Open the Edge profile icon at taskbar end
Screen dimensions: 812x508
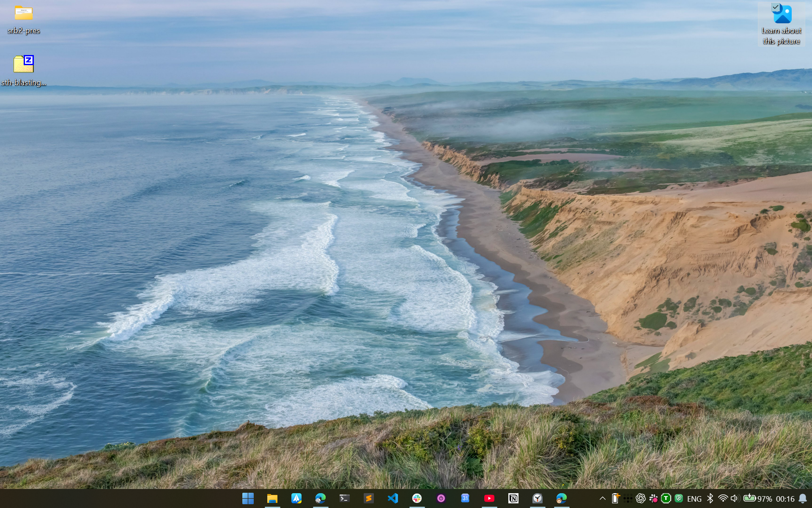pyautogui.click(x=562, y=498)
